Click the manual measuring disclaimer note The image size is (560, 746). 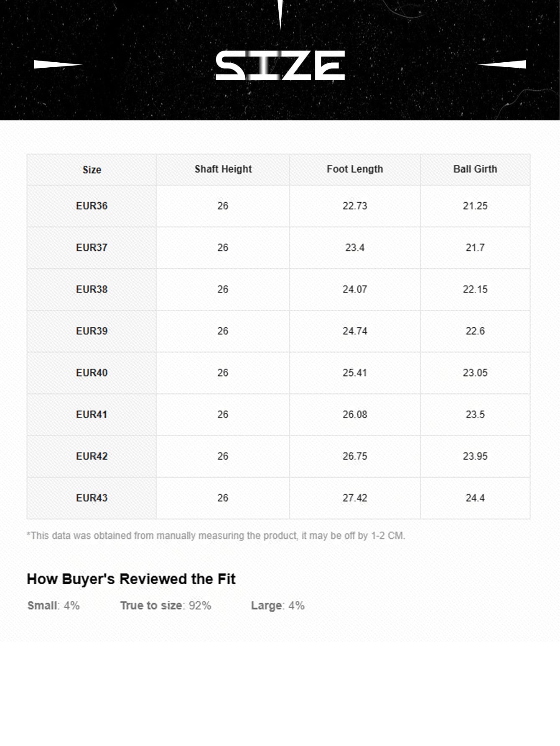(216, 536)
